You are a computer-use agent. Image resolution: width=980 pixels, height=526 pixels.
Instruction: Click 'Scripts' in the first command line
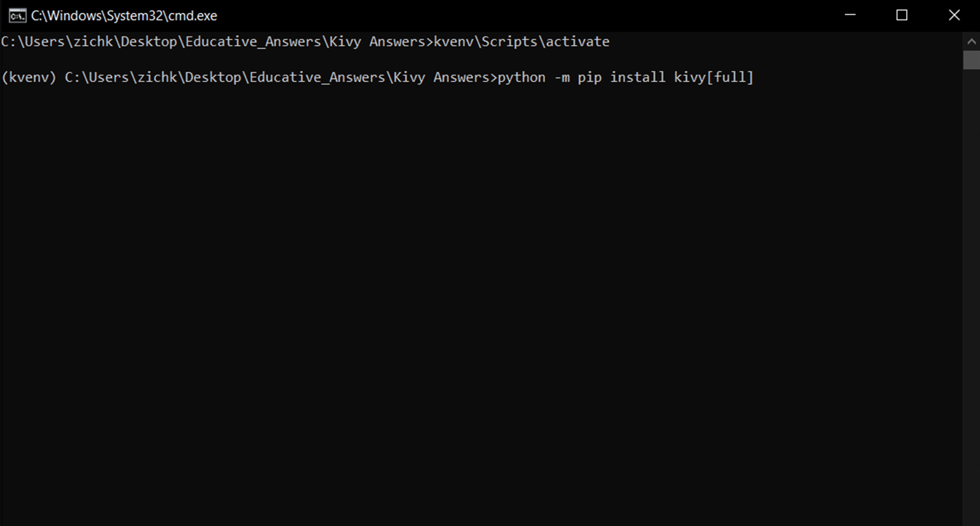click(509, 42)
